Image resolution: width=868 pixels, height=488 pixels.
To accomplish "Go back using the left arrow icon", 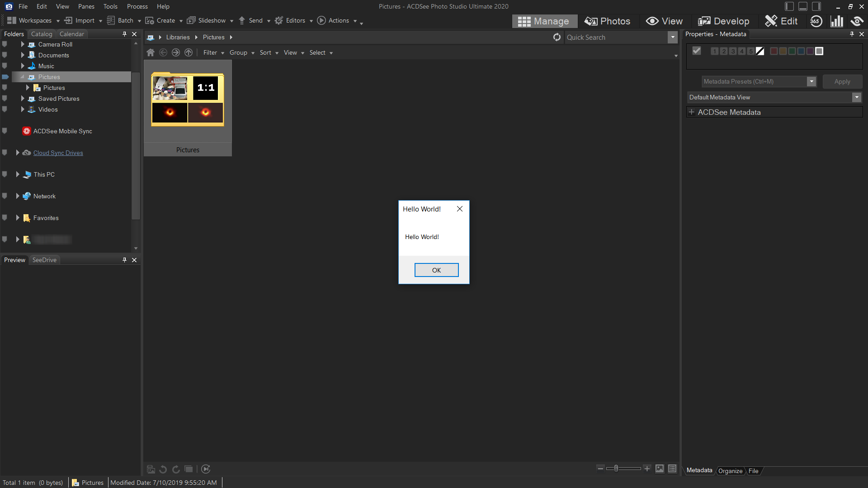I will pyautogui.click(x=163, y=53).
